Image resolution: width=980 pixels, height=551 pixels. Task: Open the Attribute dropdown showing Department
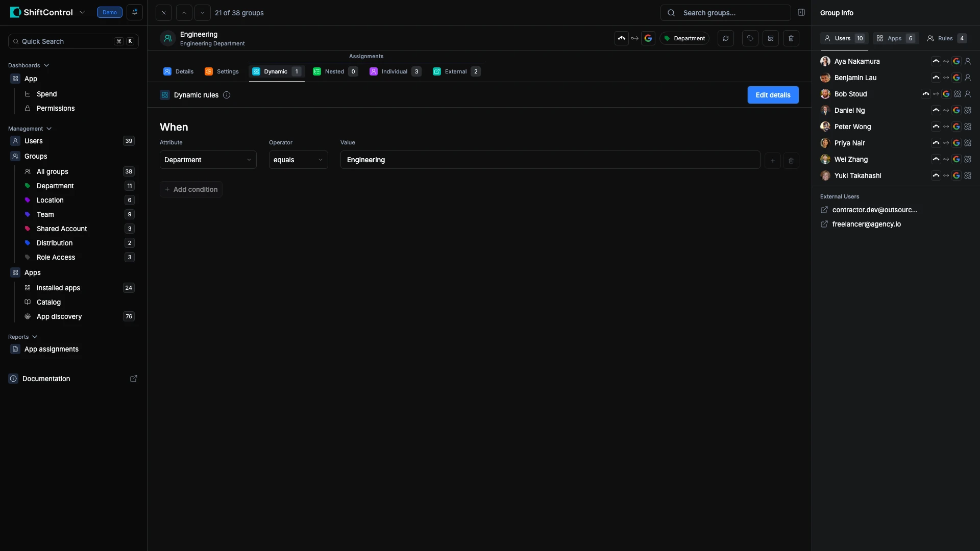coord(208,160)
